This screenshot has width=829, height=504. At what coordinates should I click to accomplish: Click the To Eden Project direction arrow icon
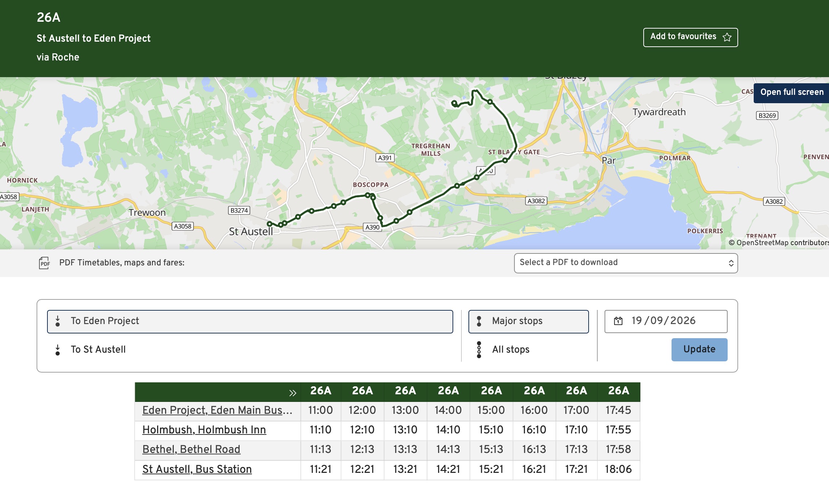point(58,321)
